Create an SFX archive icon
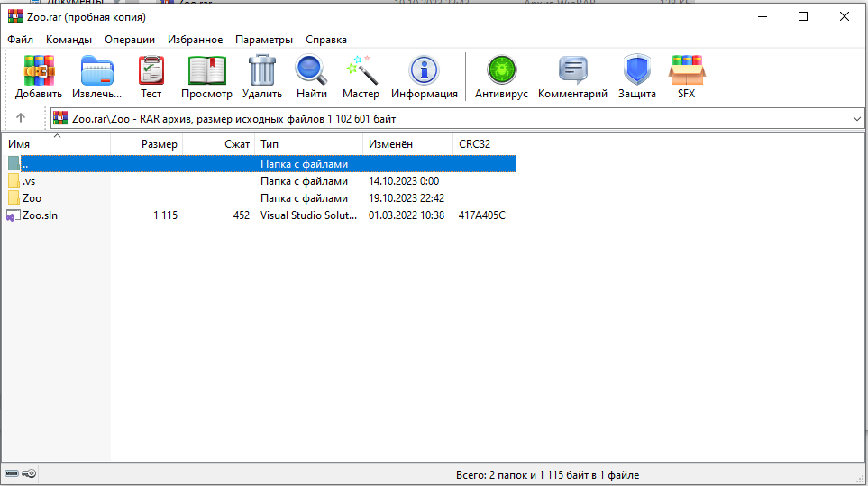The width and height of the screenshot is (868, 486). tap(687, 70)
